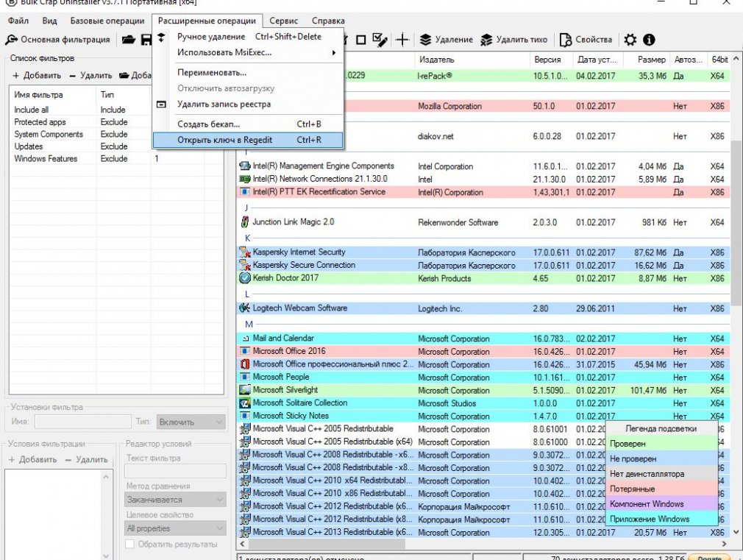
Task: Choose Ручное удаление from the menu
Action: coord(248,37)
